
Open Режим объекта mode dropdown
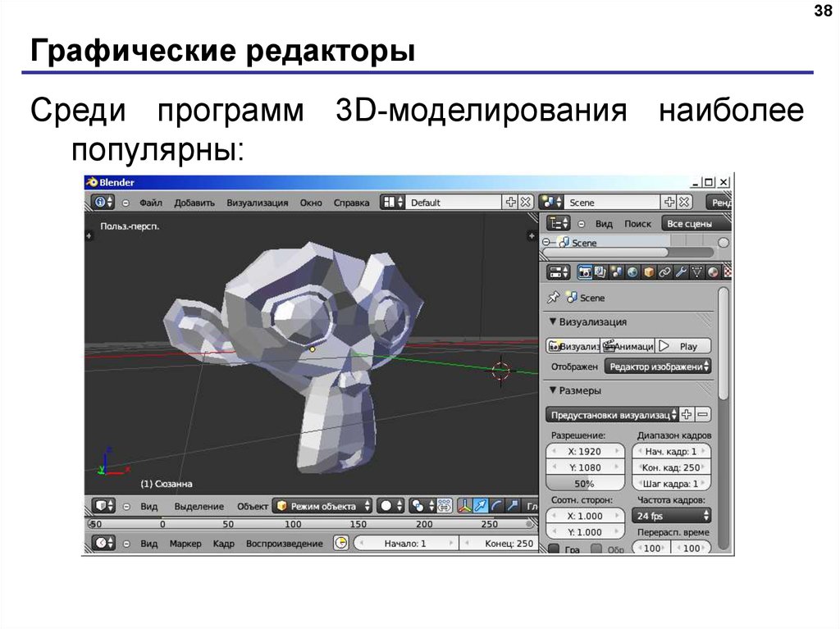click(322, 506)
